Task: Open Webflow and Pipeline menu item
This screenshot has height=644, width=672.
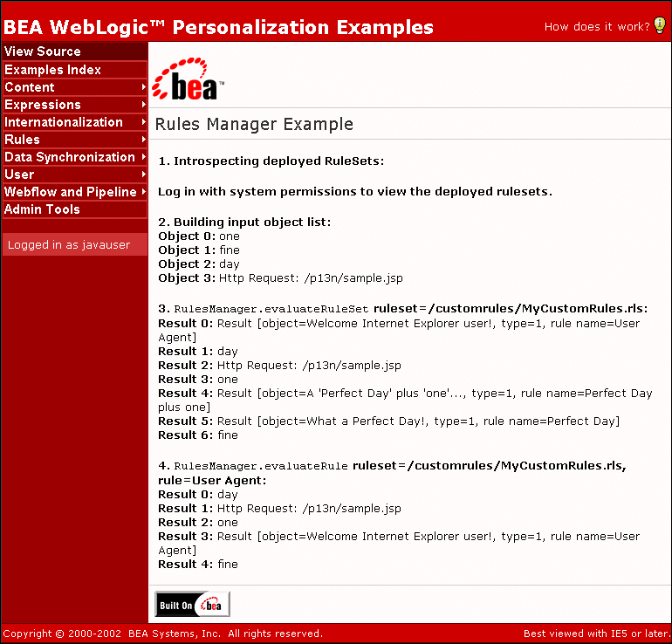Action: click(x=74, y=191)
